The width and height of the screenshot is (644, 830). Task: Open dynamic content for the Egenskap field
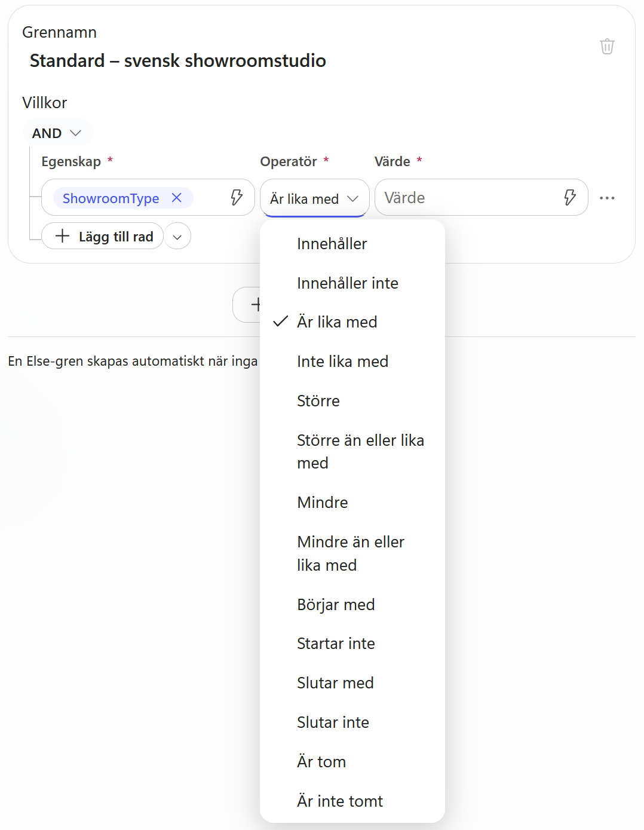point(237,198)
